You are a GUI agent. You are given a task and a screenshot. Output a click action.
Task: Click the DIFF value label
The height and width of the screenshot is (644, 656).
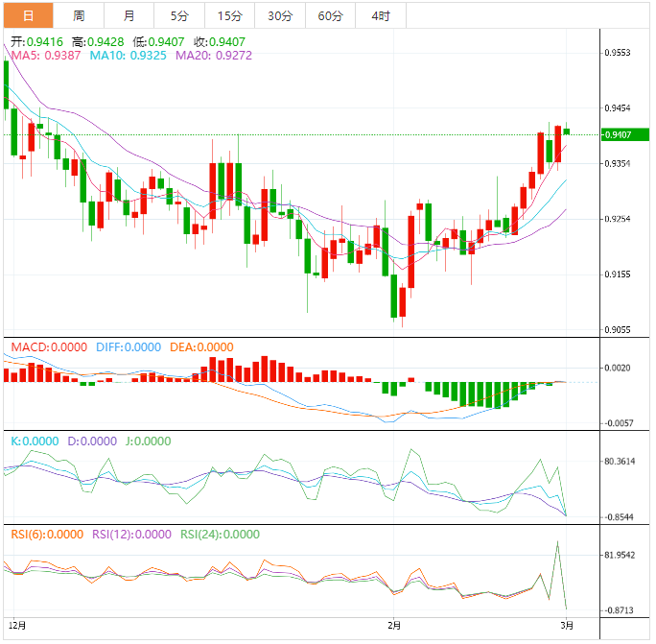pyautogui.click(x=128, y=346)
